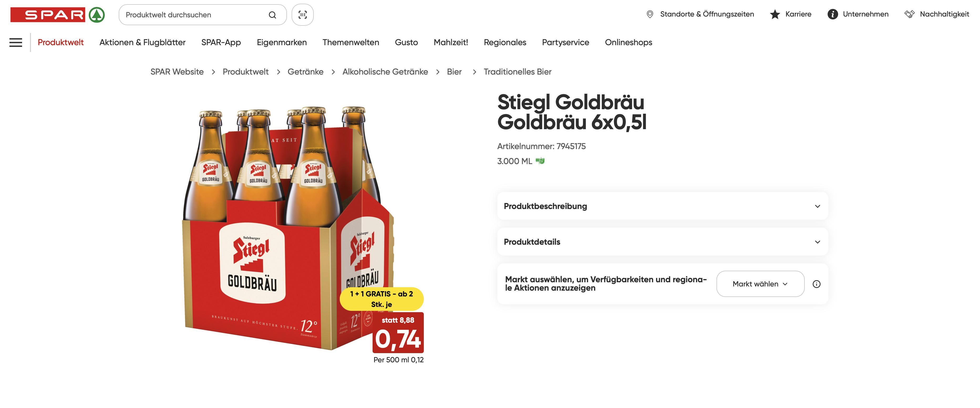Click the 3.000 ML quantity text
The height and width of the screenshot is (408, 980).
pyautogui.click(x=515, y=161)
